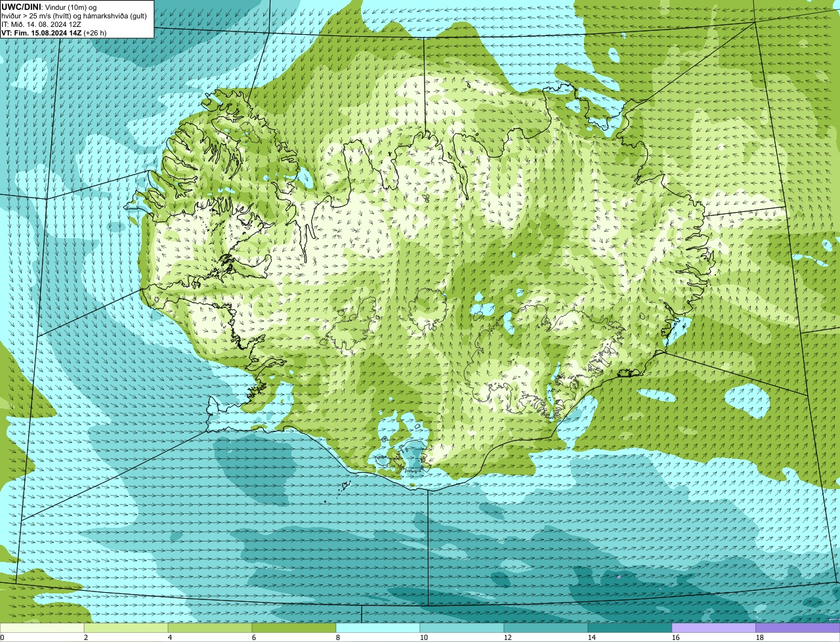Click the 6–8 m/s olive green legend swatch
840x642 pixels.
coord(294,628)
